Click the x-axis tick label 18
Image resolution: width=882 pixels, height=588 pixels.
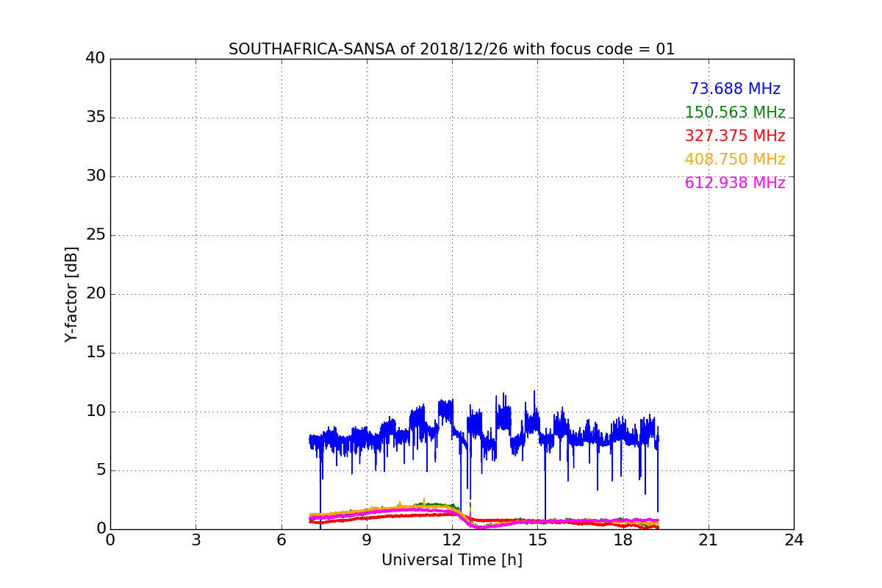click(623, 540)
